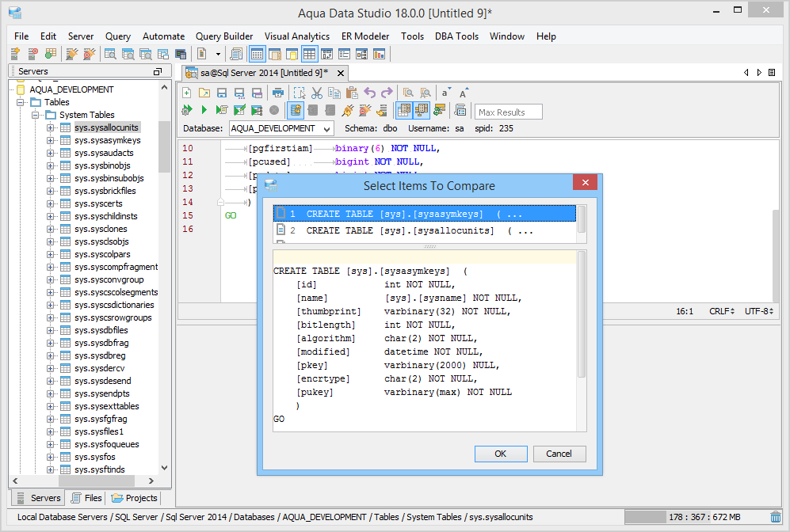Collapse the System Tables tree node
Image resolution: width=790 pixels, height=532 pixels.
(36, 115)
